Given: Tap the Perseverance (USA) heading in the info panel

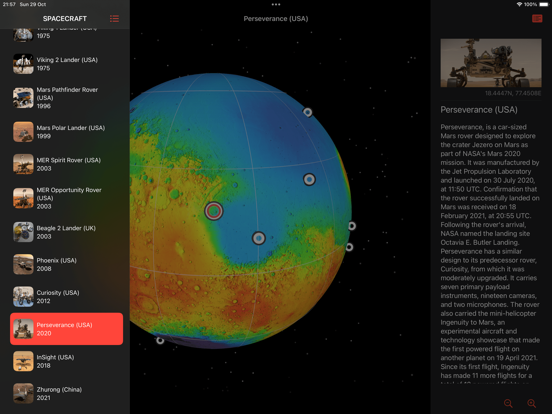Looking at the screenshot, I should [479, 110].
